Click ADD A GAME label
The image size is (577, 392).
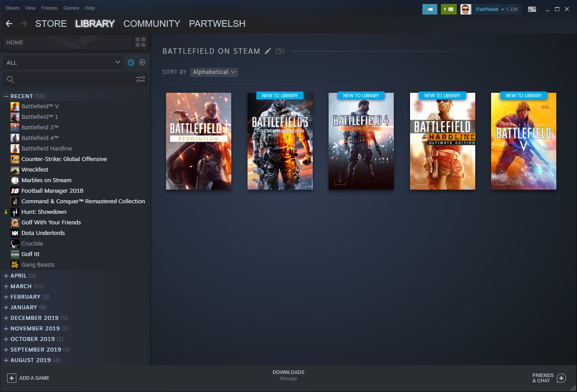coord(34,378)
